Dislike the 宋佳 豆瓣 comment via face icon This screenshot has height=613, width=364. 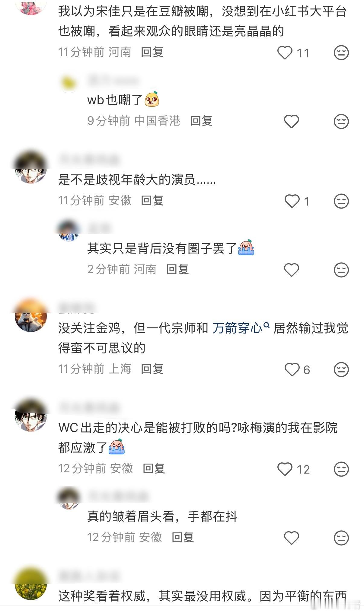pyautogui.click(x=341, y=53)
